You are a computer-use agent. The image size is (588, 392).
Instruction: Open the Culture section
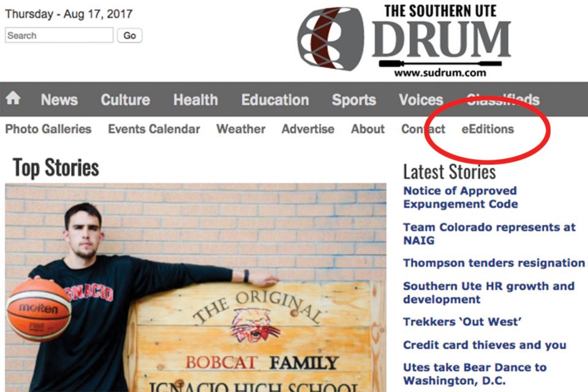tap(125, 100)
